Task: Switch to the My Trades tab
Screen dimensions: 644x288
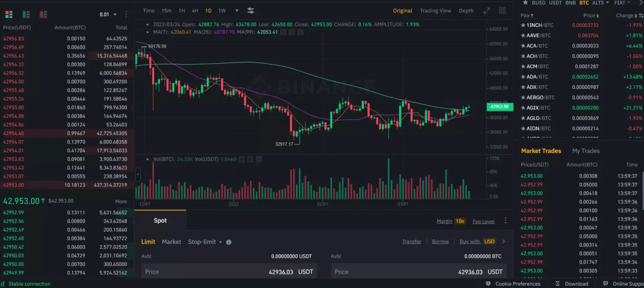Action: pos(586,151)
